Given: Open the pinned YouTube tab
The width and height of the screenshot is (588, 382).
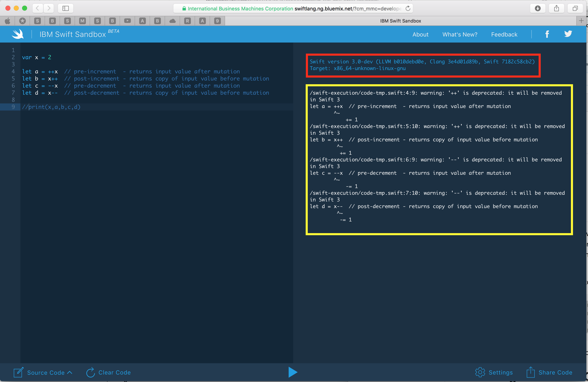Looking at the screenshot, I should click(128, 21).
